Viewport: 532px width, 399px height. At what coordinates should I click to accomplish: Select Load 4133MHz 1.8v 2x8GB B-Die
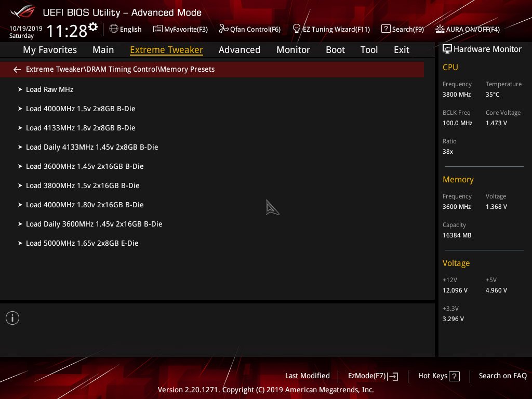pos(81,128)
